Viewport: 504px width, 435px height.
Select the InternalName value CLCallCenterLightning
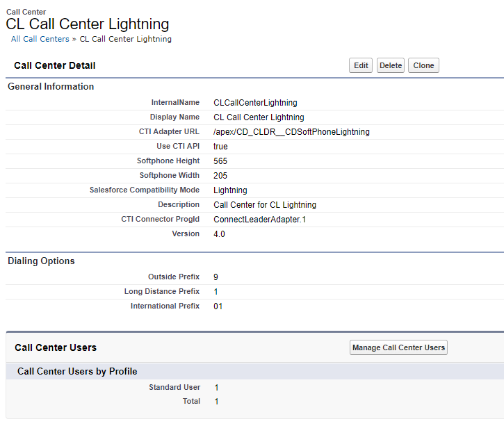pos(255,103)
